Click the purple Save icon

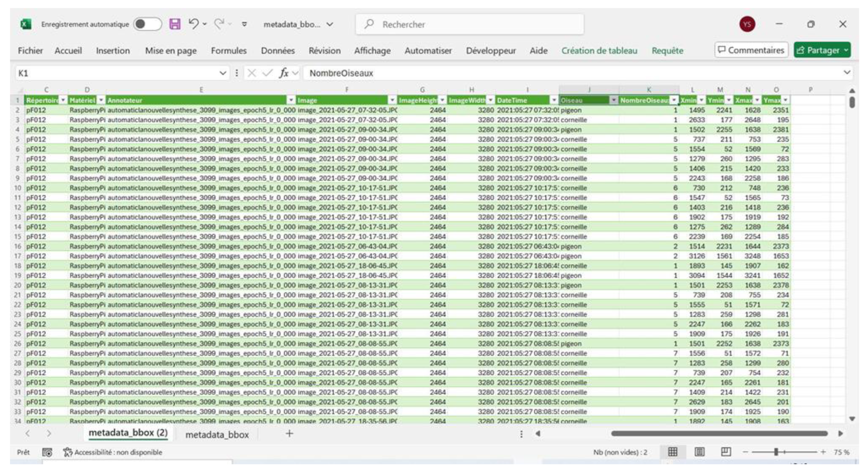[x=174, y=24]
